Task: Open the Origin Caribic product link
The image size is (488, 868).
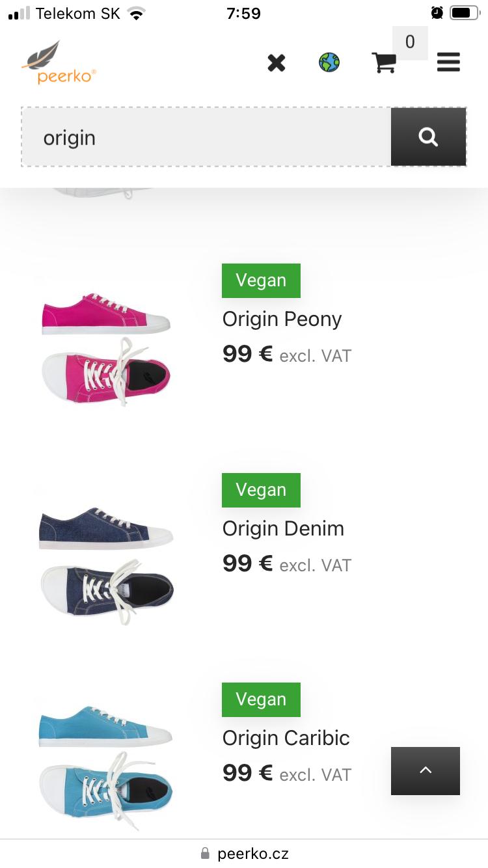Action: tap(286, 738)
